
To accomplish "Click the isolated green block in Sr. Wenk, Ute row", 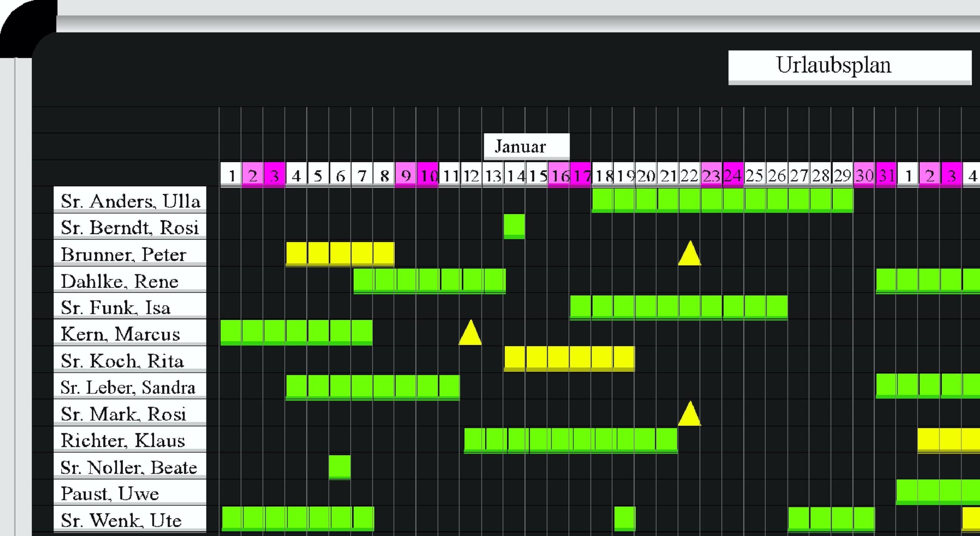I will click(625, 518).
